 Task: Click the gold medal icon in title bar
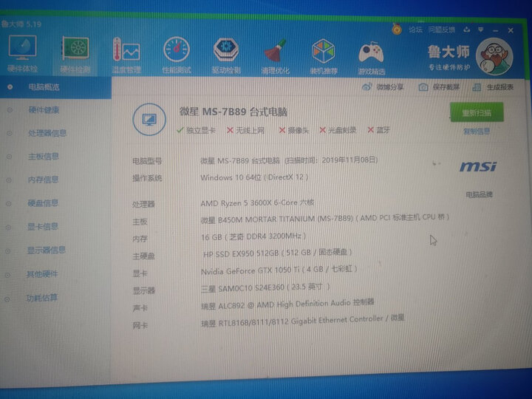tap(397, 30)
